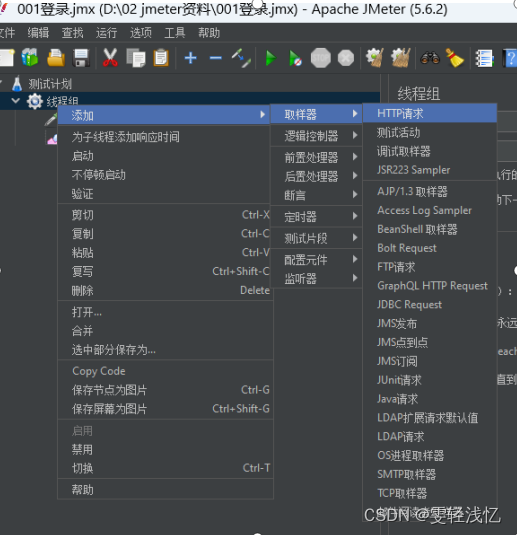Viewport: 517px width, 535px height.
Task: Click the blue minus Collapse All icon
Action: [x=216, y=58]
